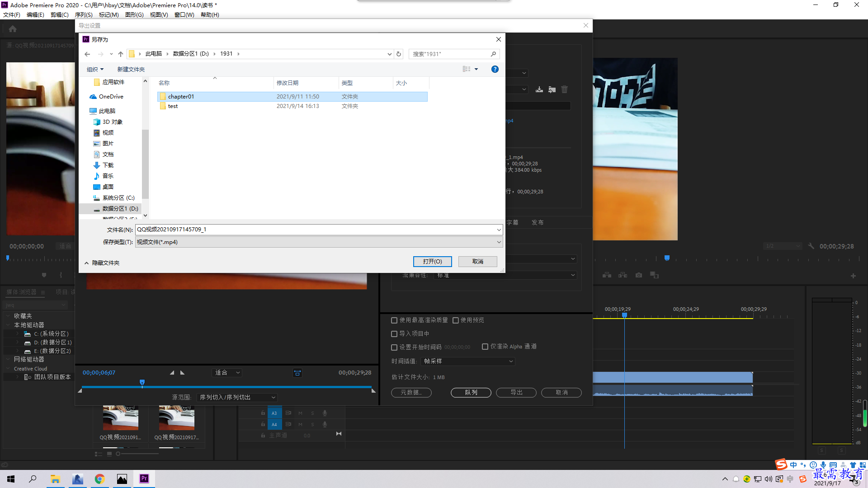Click search "1931" box

pyautogui.click(x=454, y=54)
